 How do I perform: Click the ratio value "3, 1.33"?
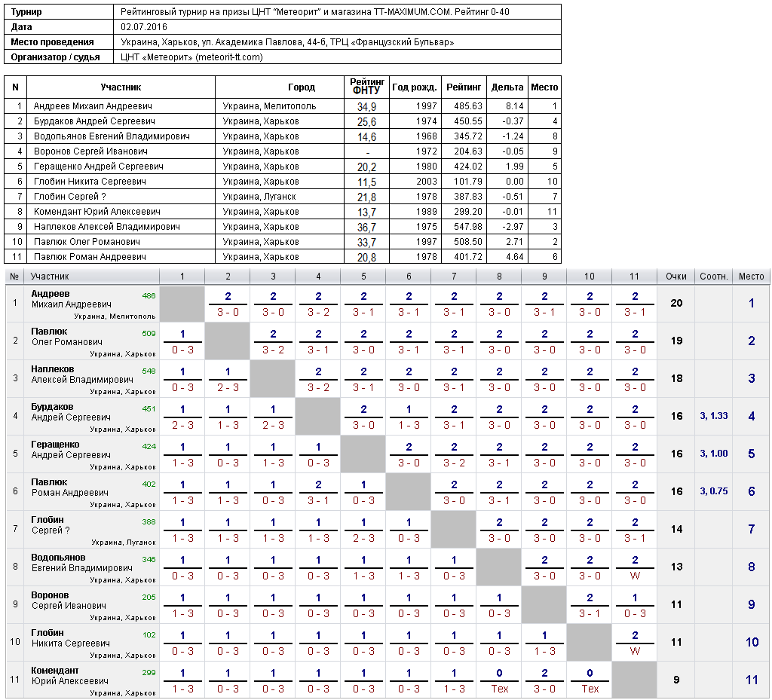coord(714,416)
